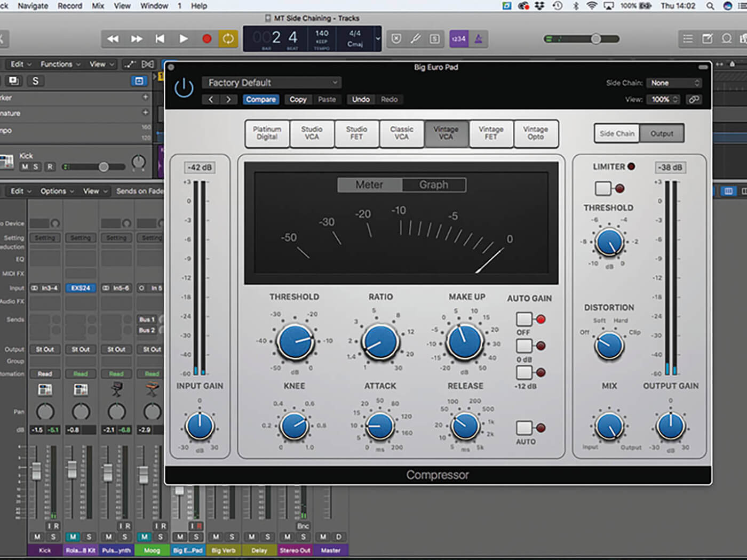Image resolution: width=747 pixels, height=560 pixels.
Task: Enable Auto Gain -12 dB switch
Action: point(524,372)
